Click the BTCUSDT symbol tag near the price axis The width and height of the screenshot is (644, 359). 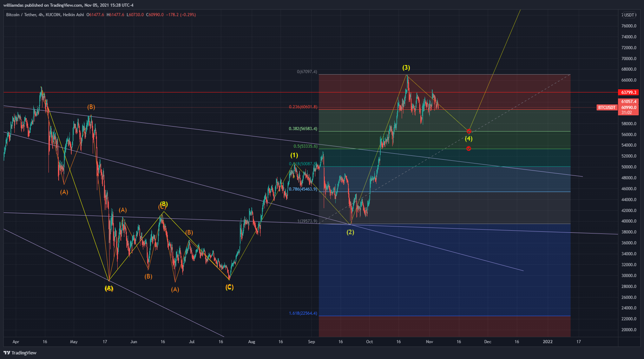tap(607, 108)
